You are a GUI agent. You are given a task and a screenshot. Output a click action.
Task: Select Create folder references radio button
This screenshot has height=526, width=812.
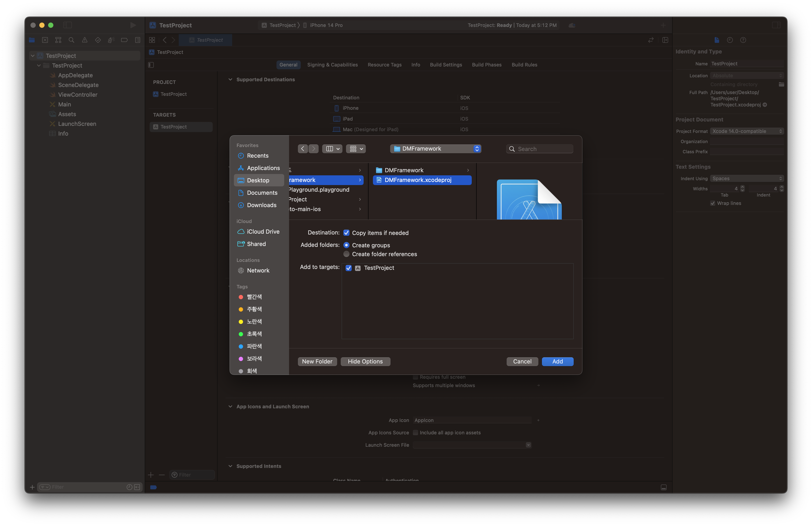(x=346, y=254)
